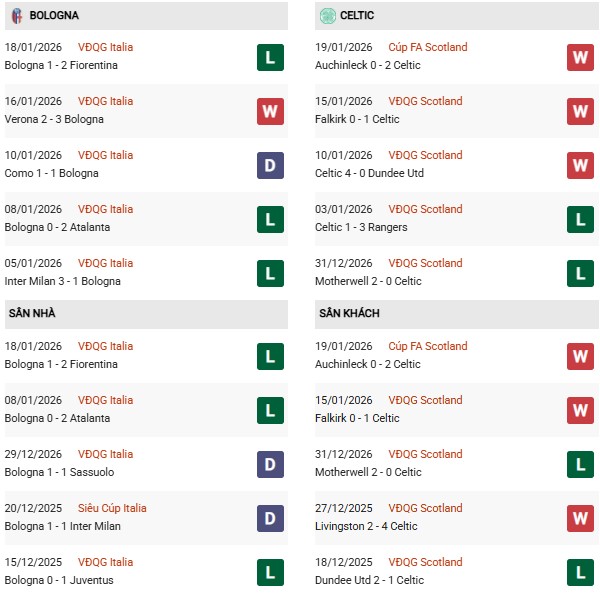Click the Celtic club crest icon

[x=327, y=16]
